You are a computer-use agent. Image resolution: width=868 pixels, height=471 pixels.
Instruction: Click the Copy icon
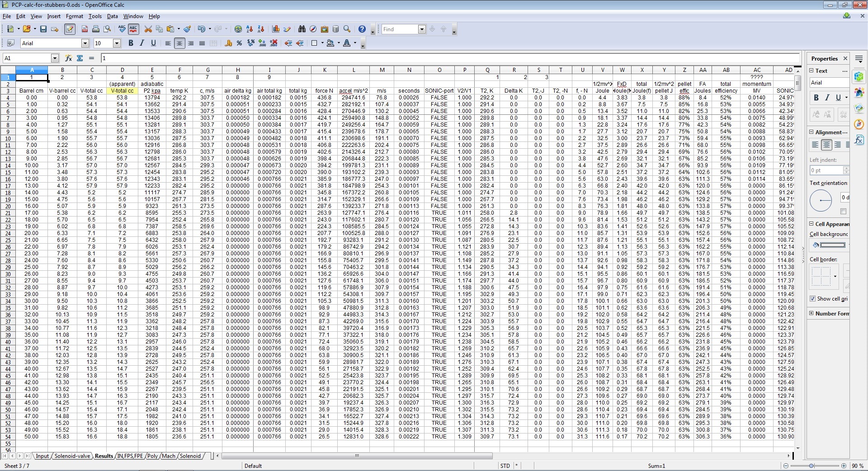pyautogui.click(x=159, y=29)
